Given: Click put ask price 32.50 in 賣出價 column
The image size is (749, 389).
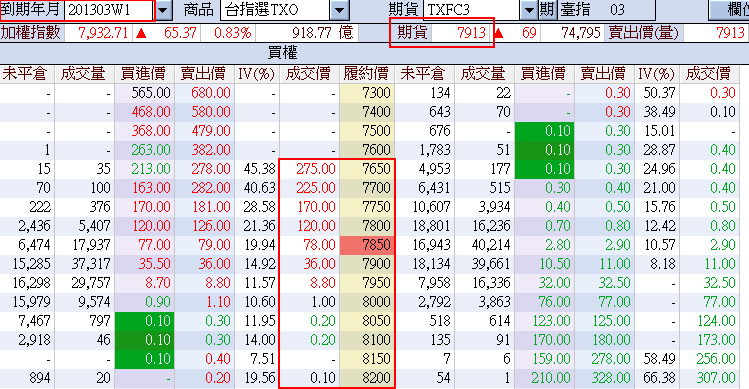Looking at the screenshot, I should coord(614,283).
